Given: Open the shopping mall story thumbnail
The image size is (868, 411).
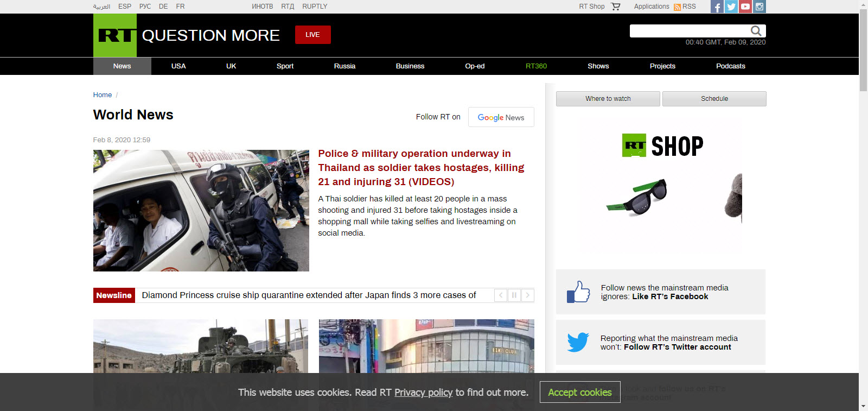Looking at the screenshot, I should pyautogui.click(x=426, y=364).
